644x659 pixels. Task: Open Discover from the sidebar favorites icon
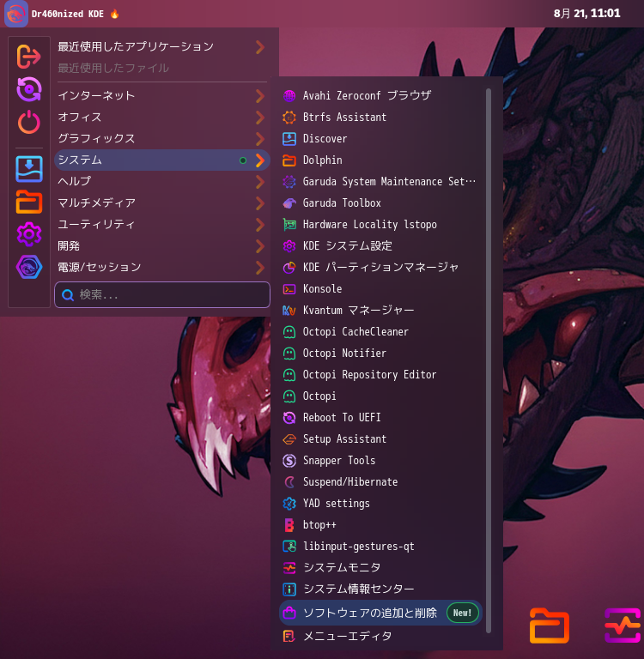click(x=28, y=169)
